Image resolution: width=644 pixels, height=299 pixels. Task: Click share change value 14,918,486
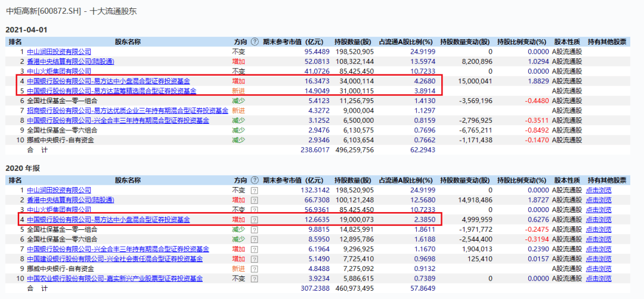pyautogui.click(x=475, y=200)
